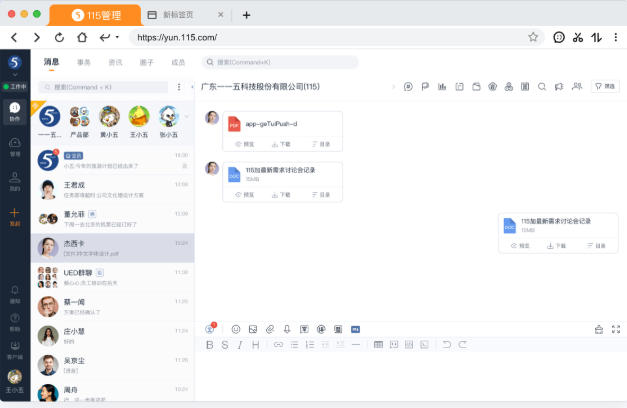The image size is (627, 408).
Task: Click the 筛选 filter button
Action: click(x=605, y=87)
